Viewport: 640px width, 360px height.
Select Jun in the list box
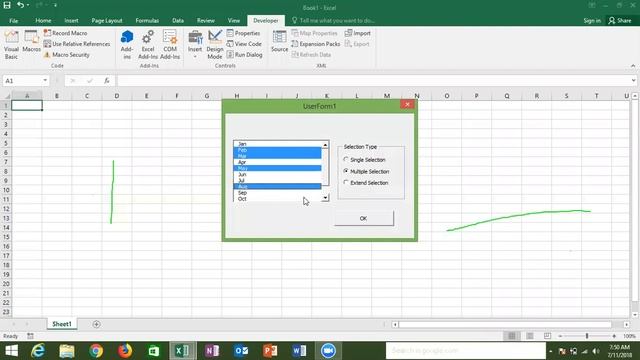tap(278, 174)
